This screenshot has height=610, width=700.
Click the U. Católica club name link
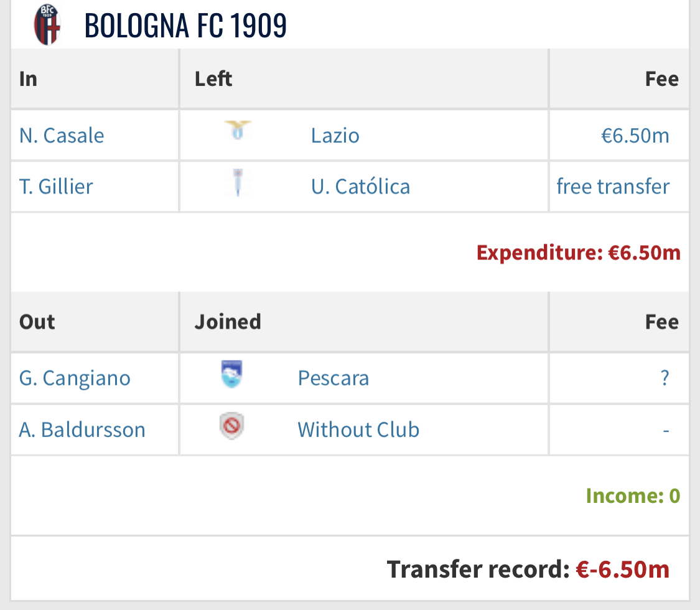pyautogui.click(x=360, y=187)
